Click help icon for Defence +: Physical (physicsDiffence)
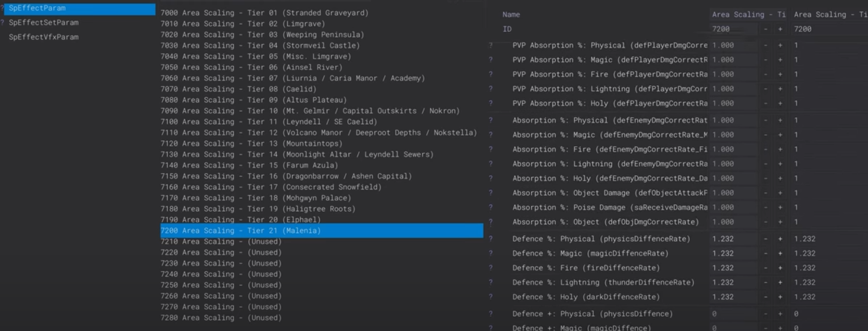Screen dimensions: 868x331 [x=491, y=314]
